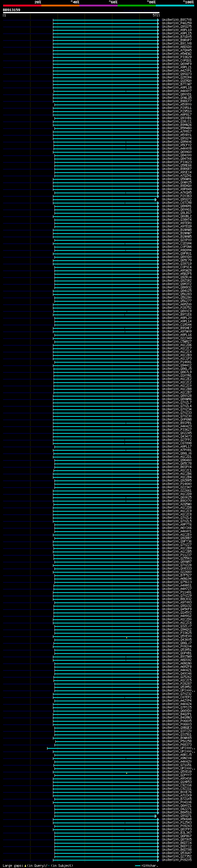
Task: Click the UniRef100_P09205 label
Action: 177,860
